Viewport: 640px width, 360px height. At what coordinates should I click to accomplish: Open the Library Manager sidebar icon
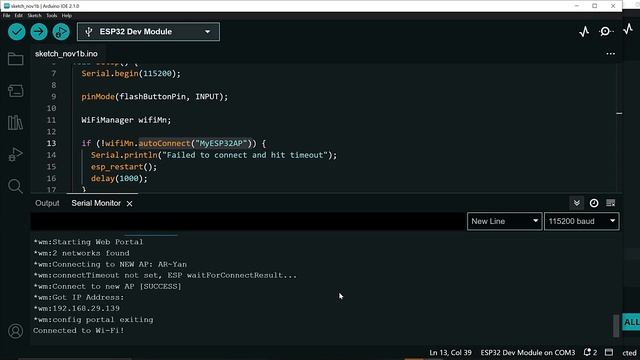click(16, 122)
